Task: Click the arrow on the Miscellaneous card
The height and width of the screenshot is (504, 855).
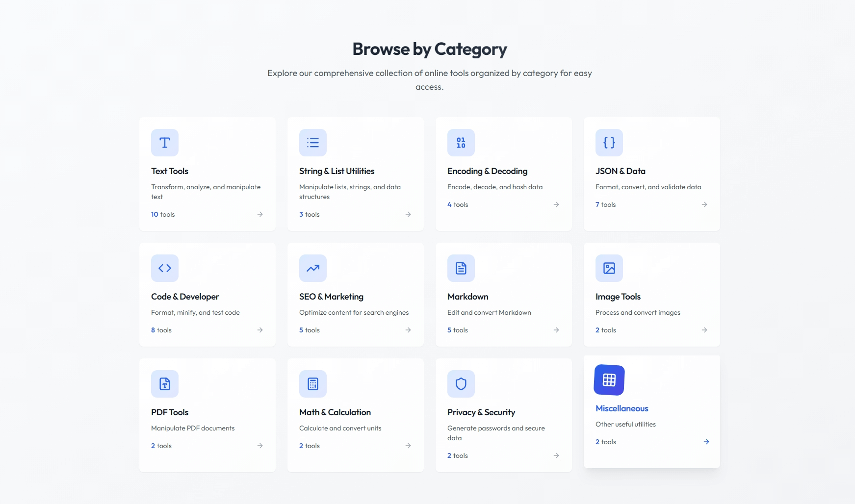Action: [706, 442]
